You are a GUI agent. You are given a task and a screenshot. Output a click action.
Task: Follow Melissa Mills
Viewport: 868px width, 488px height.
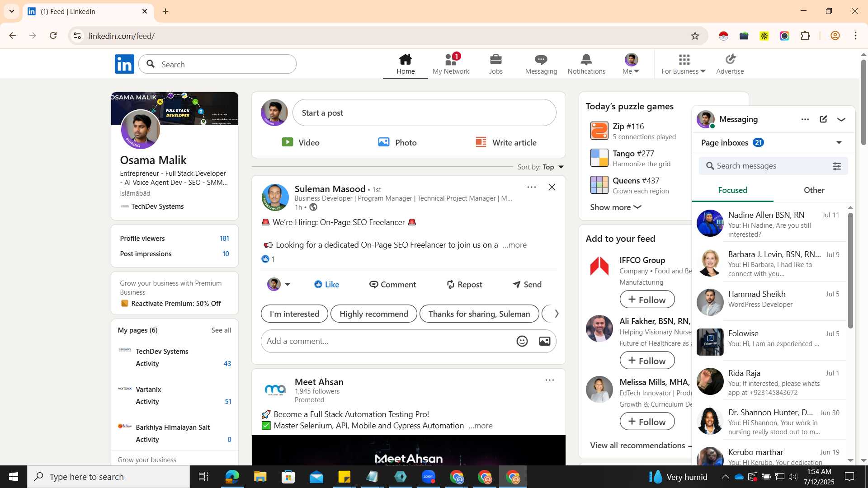(x=647, y=422)
